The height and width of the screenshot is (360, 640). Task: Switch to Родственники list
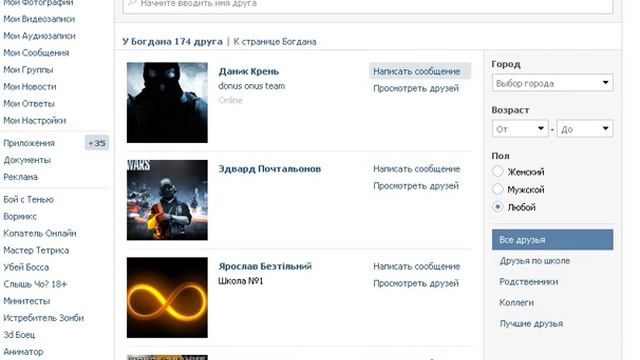(529, 282)
